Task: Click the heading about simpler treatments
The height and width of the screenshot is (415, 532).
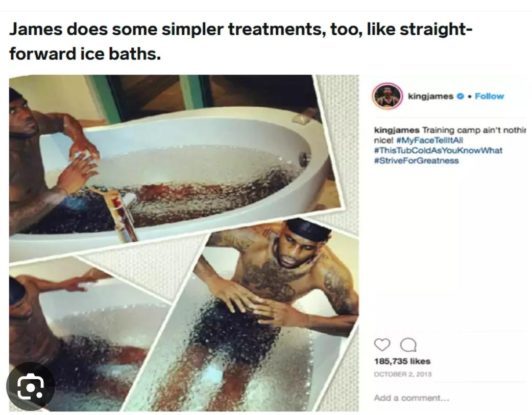Action: (240, 41)
